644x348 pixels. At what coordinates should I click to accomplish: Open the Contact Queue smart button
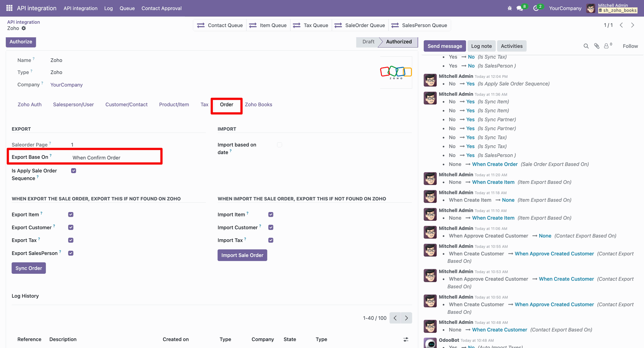click(220, 25)
